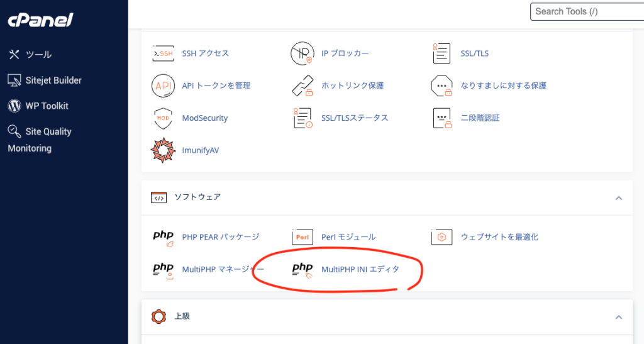Click the cPanel logo
Viewport: 644px width, 344px height.
click(40, 20)
